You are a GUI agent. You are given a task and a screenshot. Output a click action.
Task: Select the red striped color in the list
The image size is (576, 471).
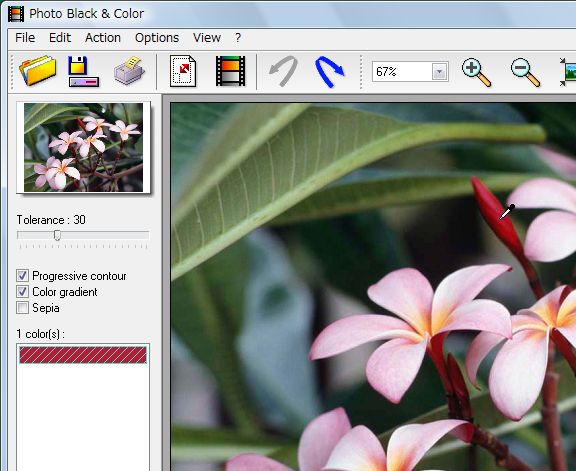pyautogui.click(x=83, y=355)
